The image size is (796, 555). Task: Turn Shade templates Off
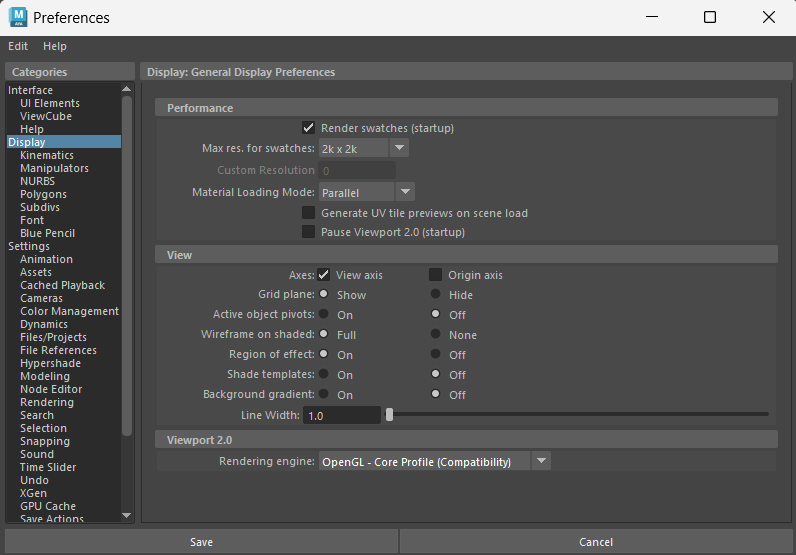point(435,374)
